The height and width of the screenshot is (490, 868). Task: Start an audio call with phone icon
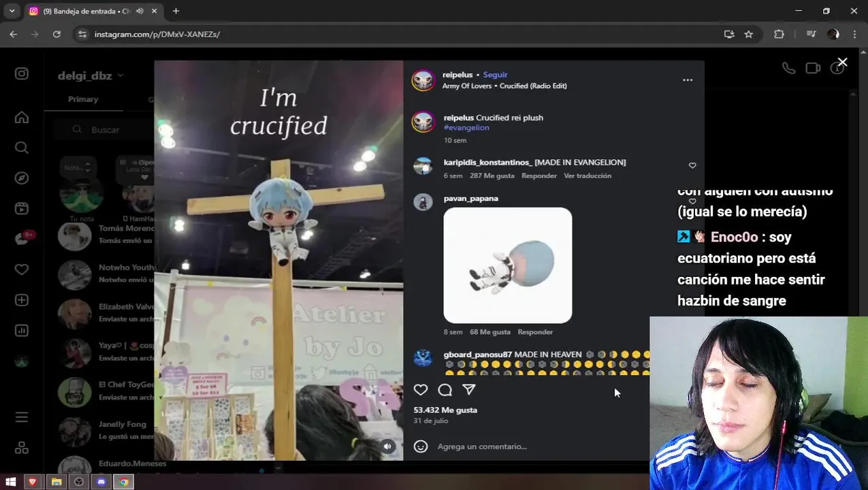(788, 68)
